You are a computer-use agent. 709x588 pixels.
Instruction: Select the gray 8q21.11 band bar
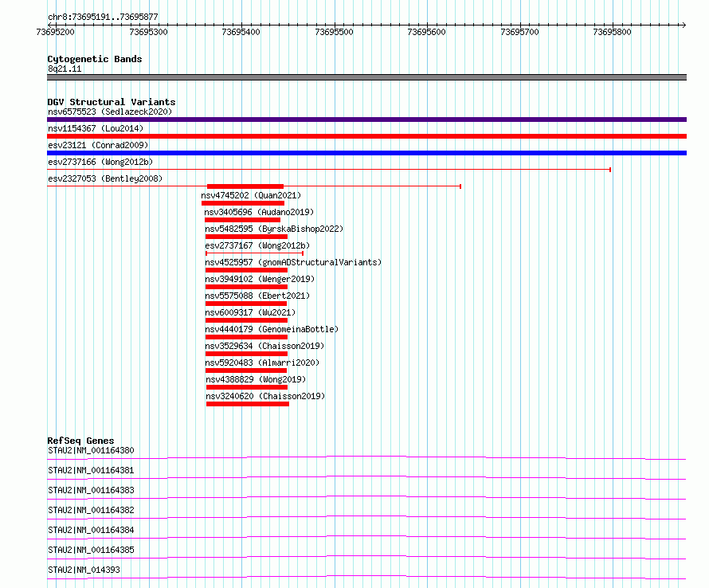366,77
